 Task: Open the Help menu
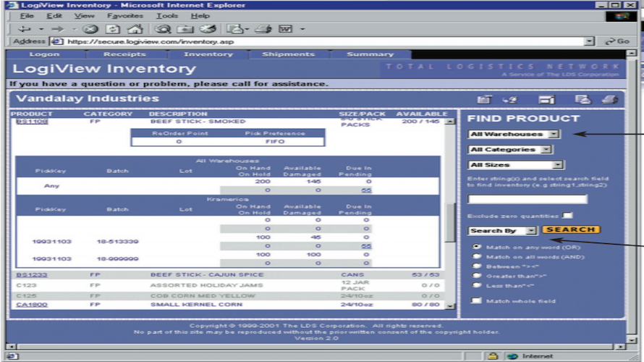(200, 16)
